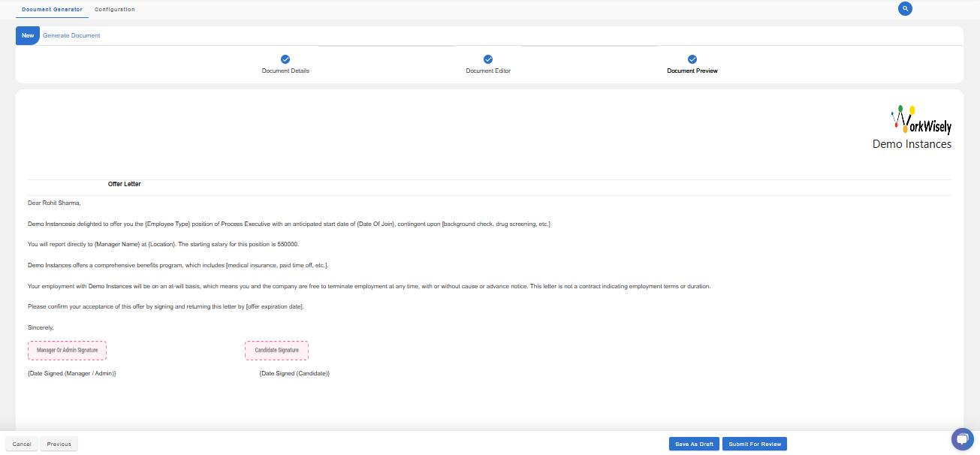Click the blue New badge

point(28,35)
